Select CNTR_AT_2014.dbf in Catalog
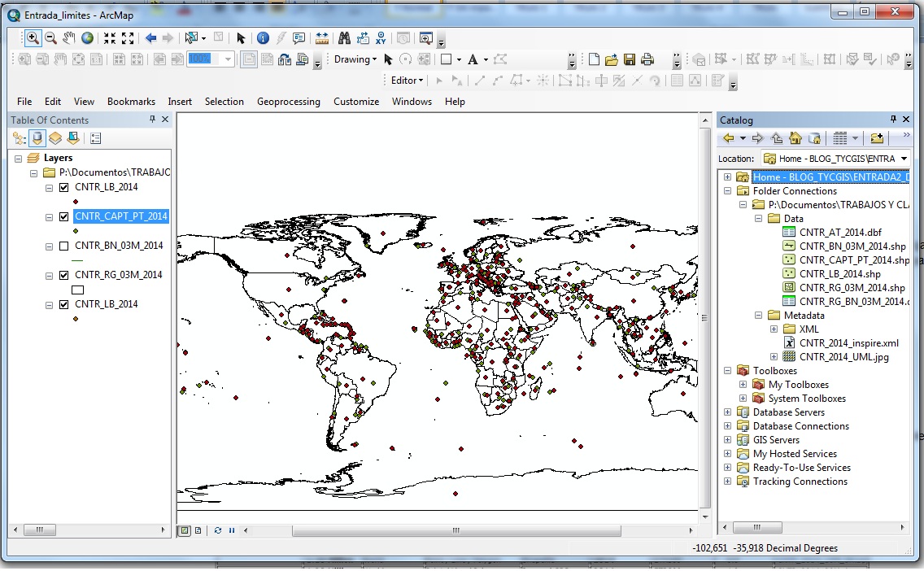The width and height of the screenshot is (924, 571). coord(839,232)
